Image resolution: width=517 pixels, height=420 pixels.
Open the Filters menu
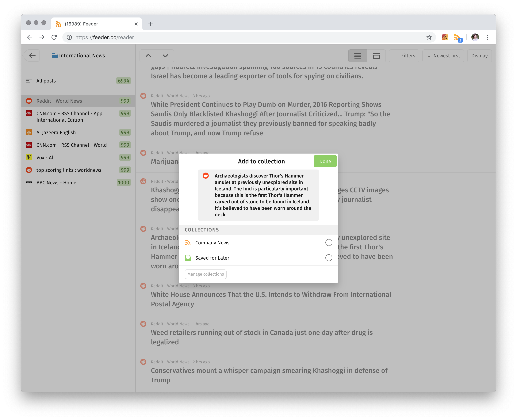pos(404,56)
